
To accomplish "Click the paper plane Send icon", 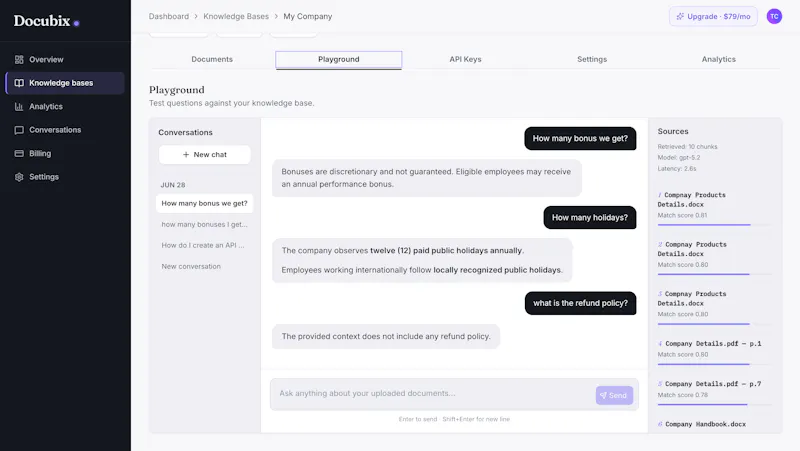I will [603, 395].
